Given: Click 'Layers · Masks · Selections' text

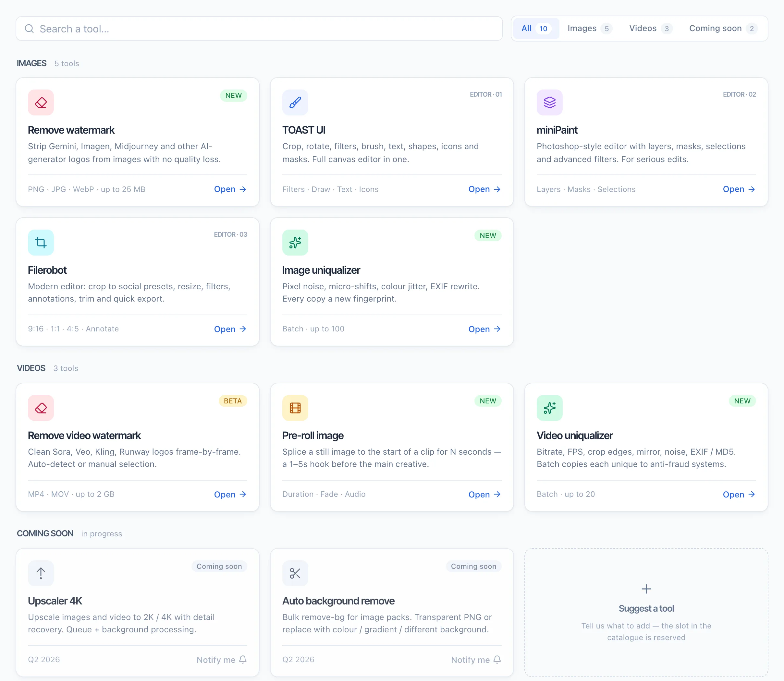Looking at the screenshot, I should 586,189.
